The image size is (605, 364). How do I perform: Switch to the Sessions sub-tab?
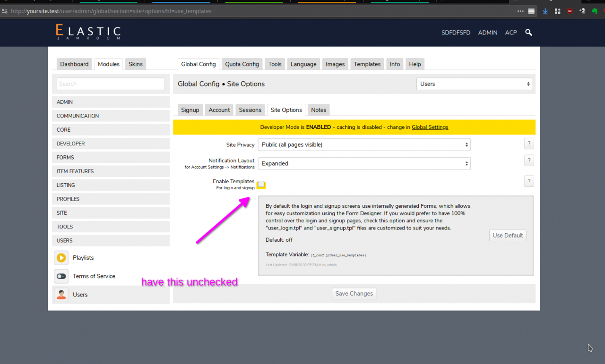coord(250,110)
